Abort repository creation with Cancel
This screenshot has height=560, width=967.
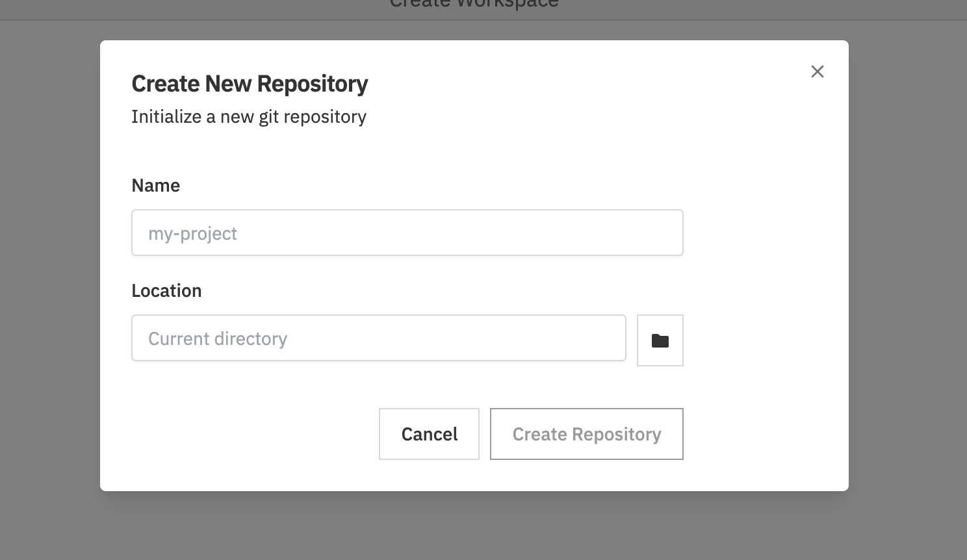pos(429,433)
